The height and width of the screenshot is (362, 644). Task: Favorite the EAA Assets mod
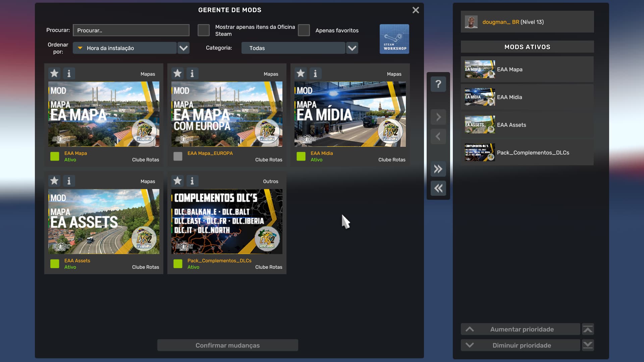[x=54, y=181]
